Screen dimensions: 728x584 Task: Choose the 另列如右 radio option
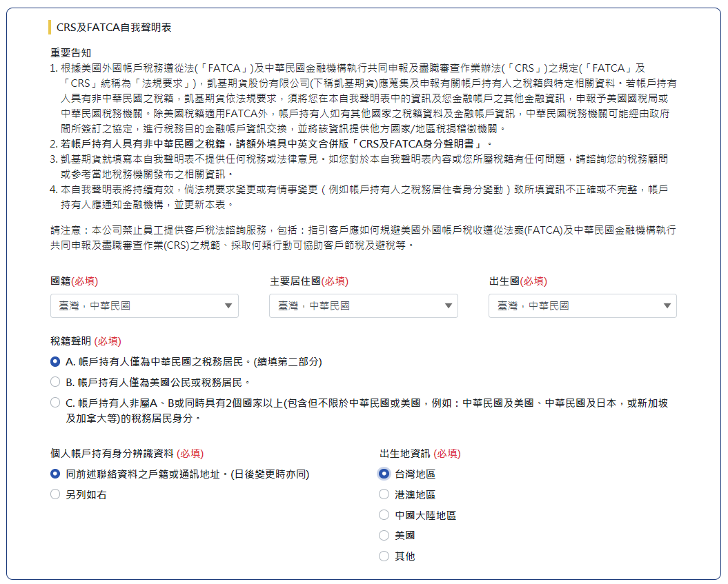[x=55, y=494]
